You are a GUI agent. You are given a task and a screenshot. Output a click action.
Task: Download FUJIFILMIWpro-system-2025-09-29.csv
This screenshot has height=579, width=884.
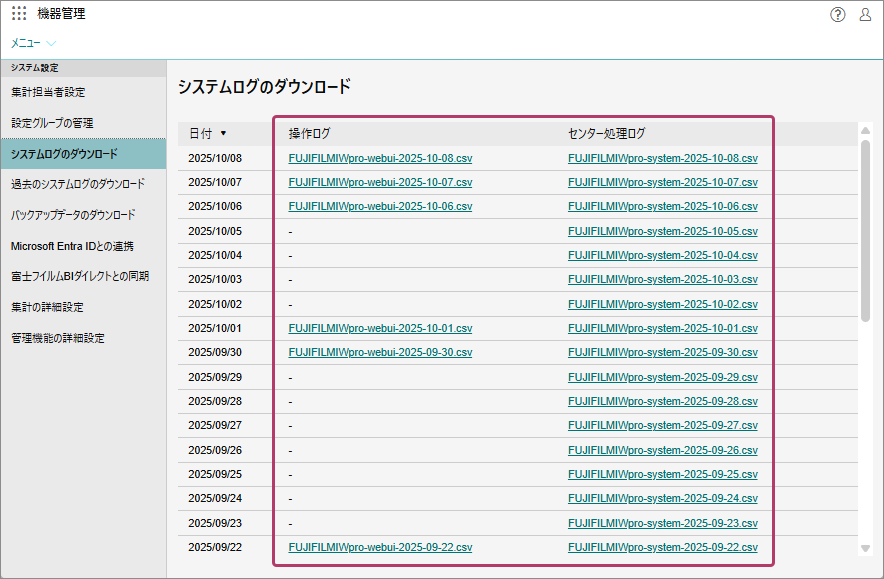tap(662, 377)
